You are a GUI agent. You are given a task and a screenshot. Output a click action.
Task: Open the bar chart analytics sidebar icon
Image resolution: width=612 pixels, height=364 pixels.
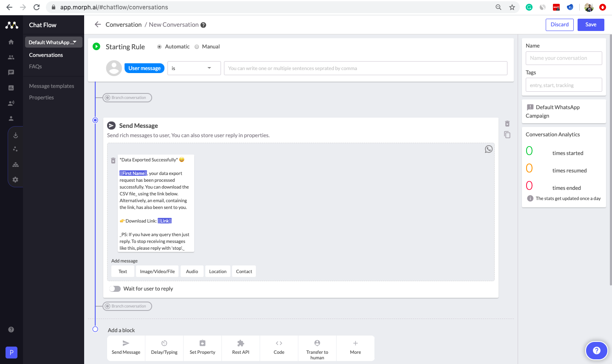pos(11,88)
